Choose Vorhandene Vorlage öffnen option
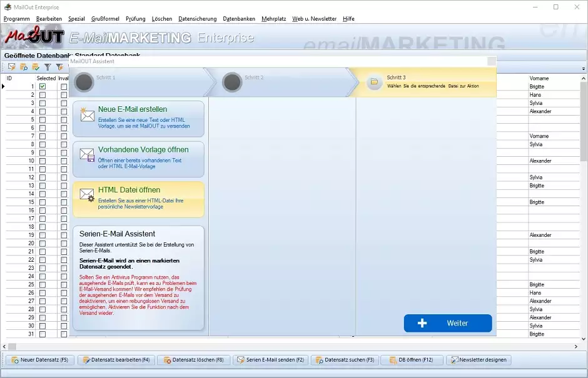The height and width of the screenshot is (378, 588). 138,159
